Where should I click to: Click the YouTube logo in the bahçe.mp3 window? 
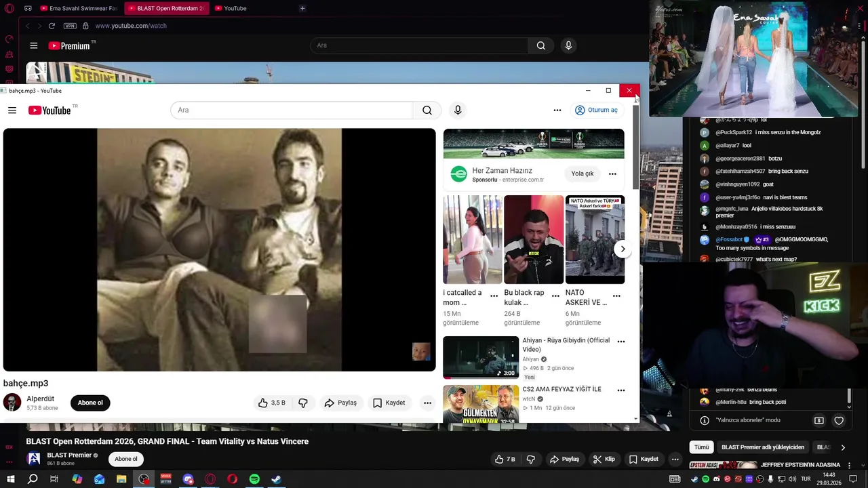(x=50, y=110)
